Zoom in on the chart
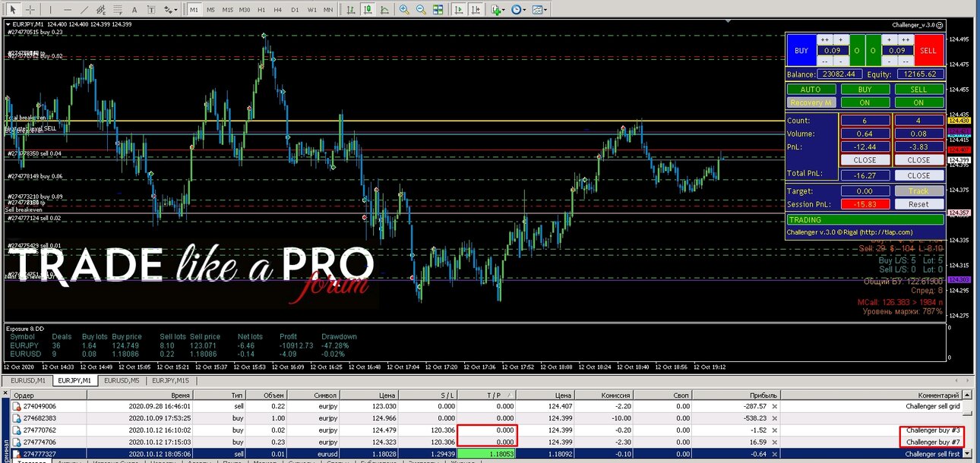 [404, 10]
